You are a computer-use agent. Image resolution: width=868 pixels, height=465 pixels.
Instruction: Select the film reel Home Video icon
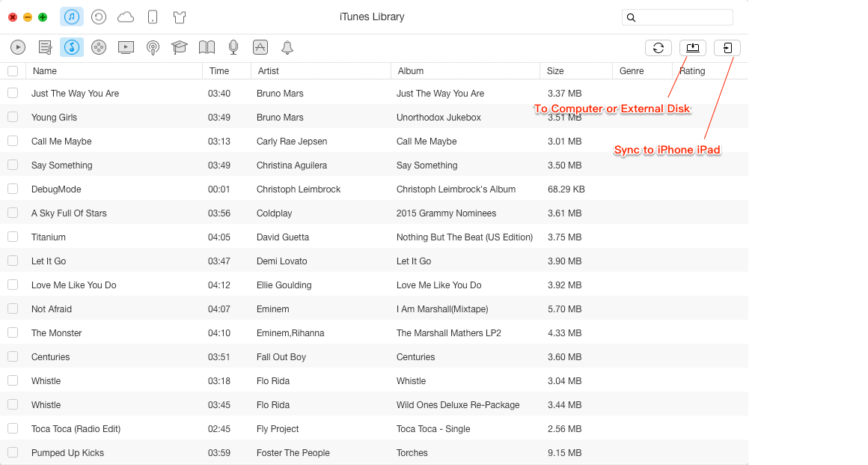coord(99,48)
